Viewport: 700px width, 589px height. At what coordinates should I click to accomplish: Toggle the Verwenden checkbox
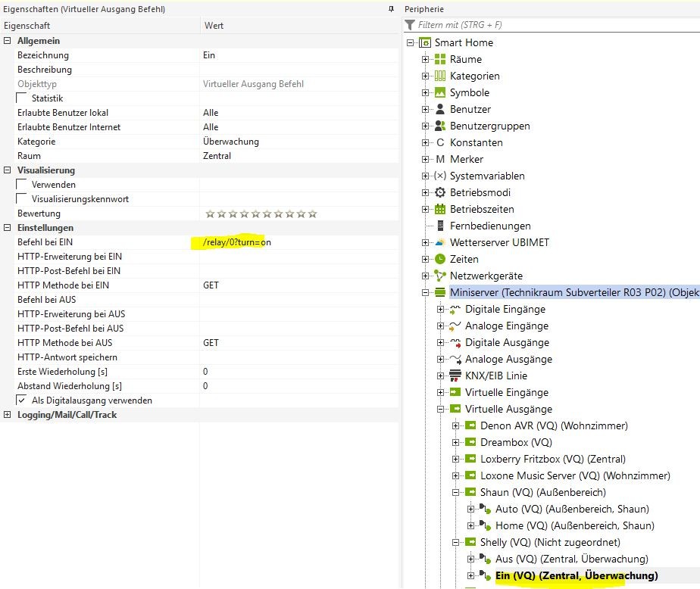click(21, 185)
